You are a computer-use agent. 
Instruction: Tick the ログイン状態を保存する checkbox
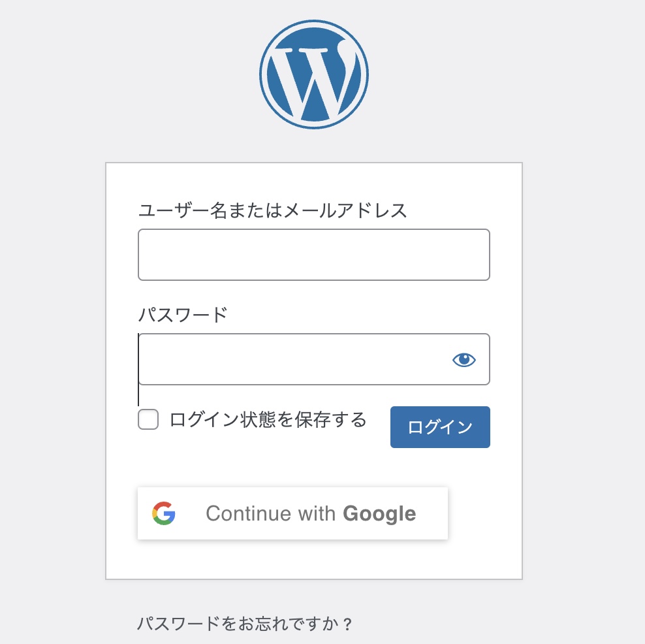pos(148,419)
